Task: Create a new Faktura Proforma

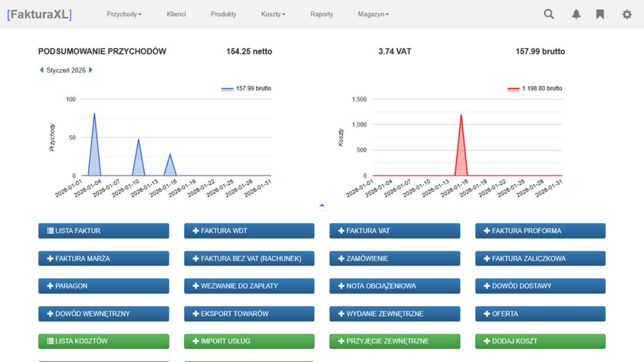Action: pos(540,231)
